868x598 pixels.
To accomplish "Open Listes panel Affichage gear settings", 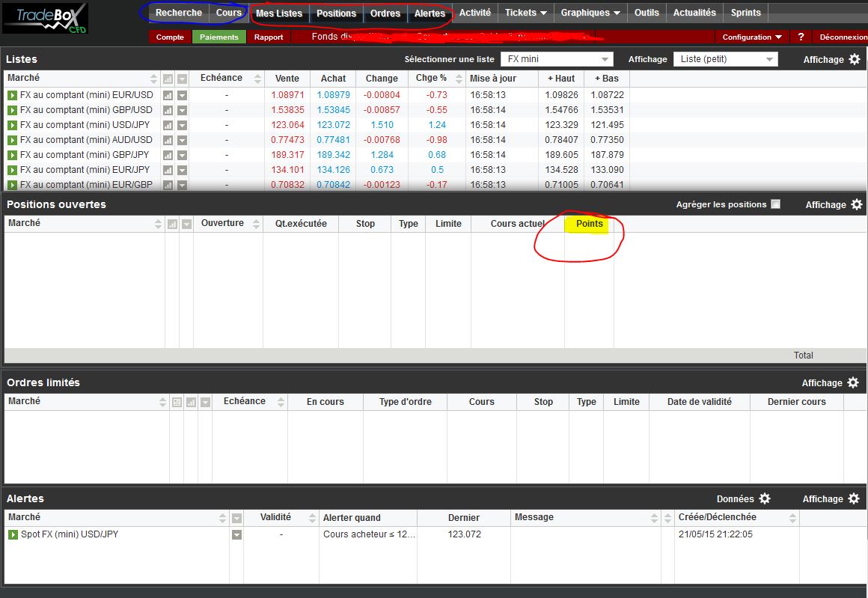I will [855, 59].
